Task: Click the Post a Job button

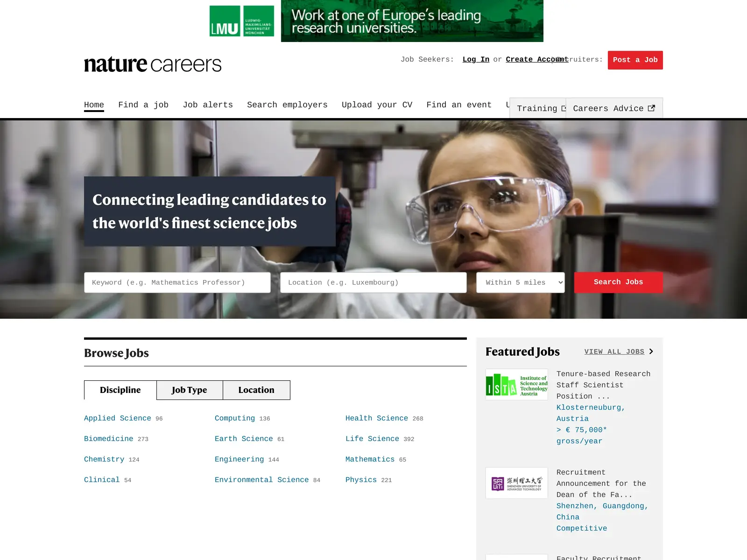Action: 635,60
